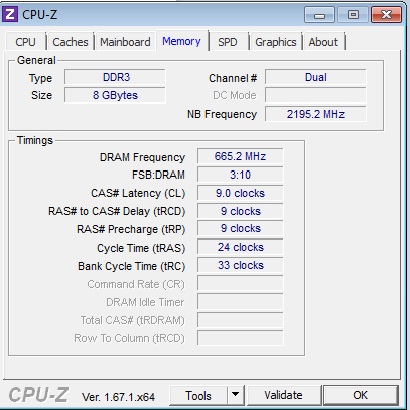Click the NB Frequency label
Image resolution: width=410 pixels, height=410 pixels.
pos(222,114)
